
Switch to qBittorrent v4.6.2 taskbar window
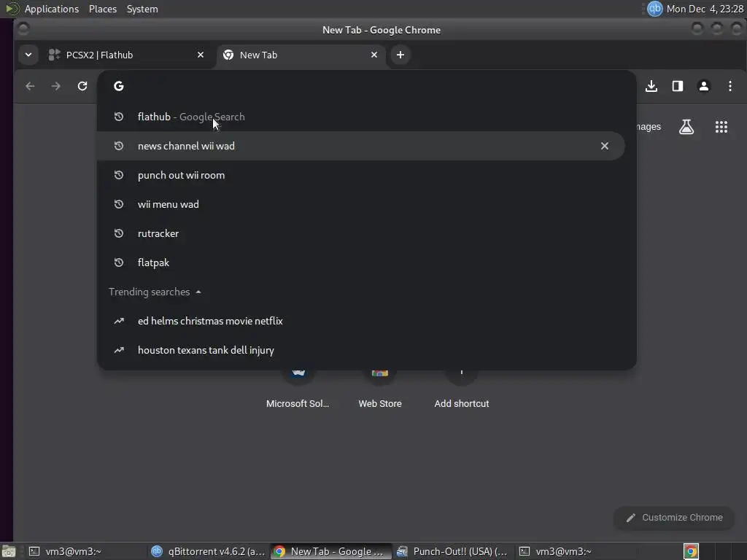[208, 551]
